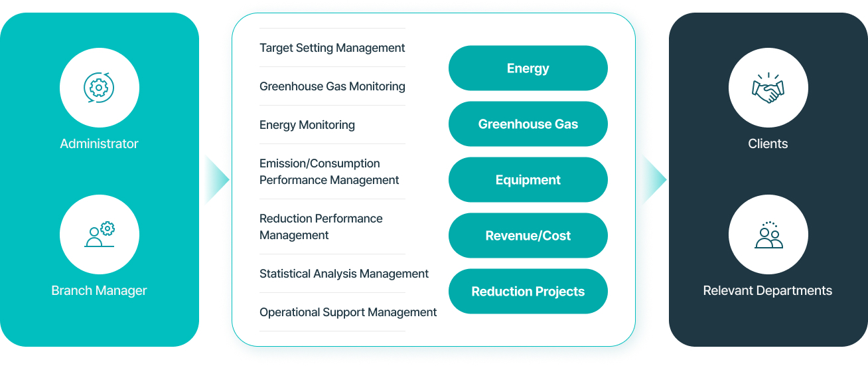The image size is (868, 366).
Task: Open Statistical Analysis Management item
Action: pyautogui.click(x=344, y=274)
